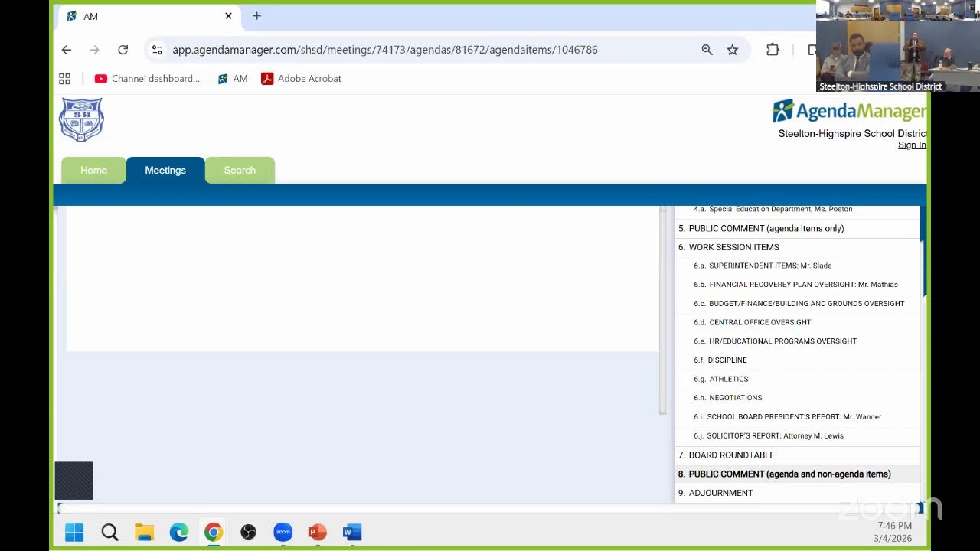Open PowerPoint from the taskbar

click(318, 533)
